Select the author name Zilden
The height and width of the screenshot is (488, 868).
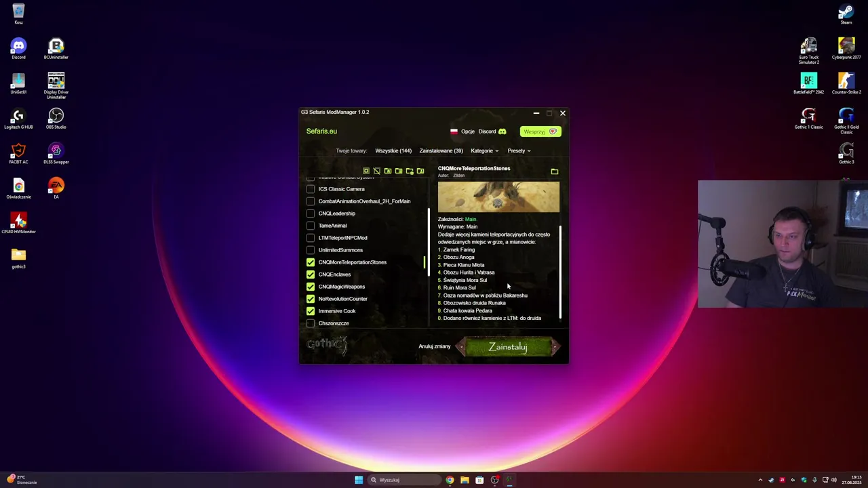tap(459, 176)
